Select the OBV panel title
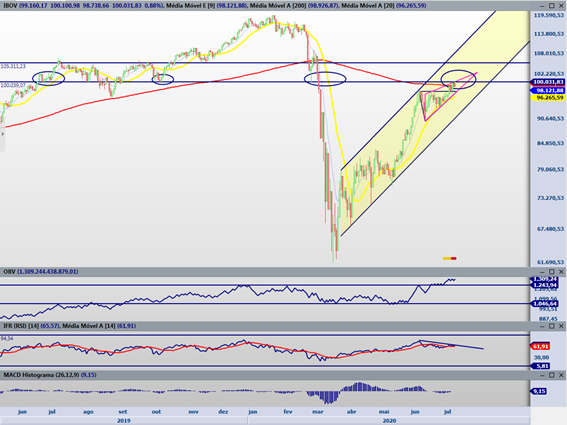This screenshot has width=567, height=425. click(9, 272)
